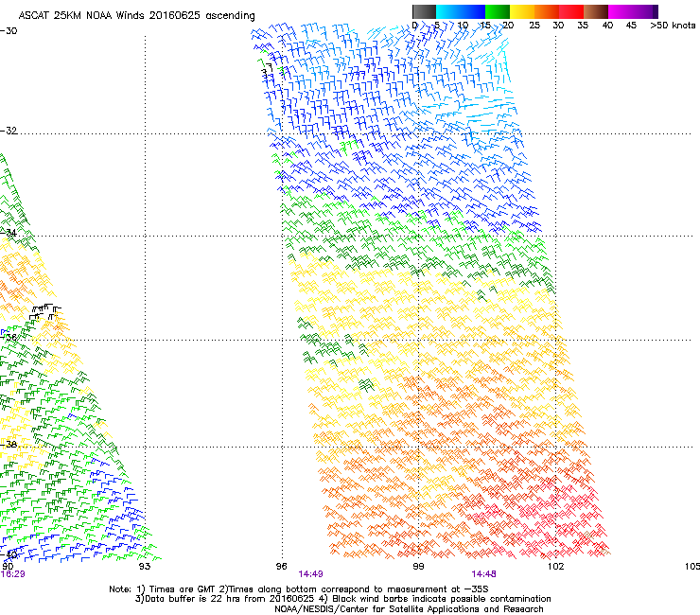Click the '-34' latitude axis label
This screenshot has height=615, width=700.
(9, 233)
